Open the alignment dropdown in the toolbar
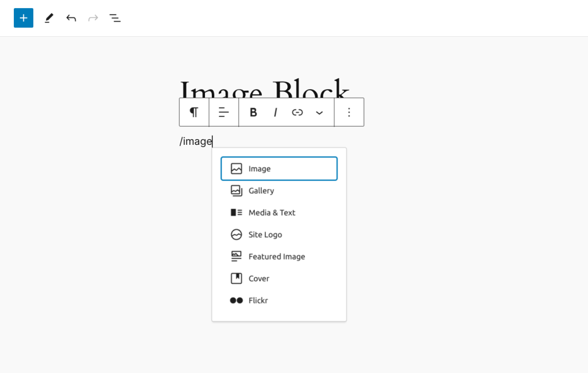 [x=223, y=112]
